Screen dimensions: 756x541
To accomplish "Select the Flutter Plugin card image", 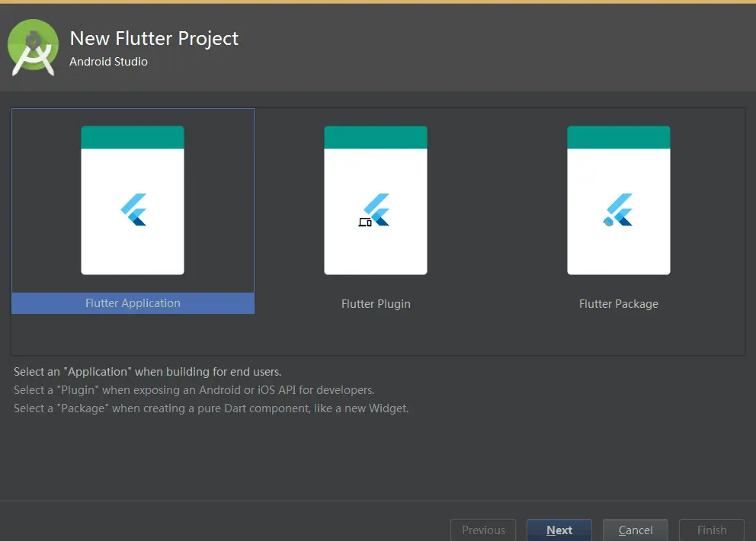I will click(x=376, y=200).
